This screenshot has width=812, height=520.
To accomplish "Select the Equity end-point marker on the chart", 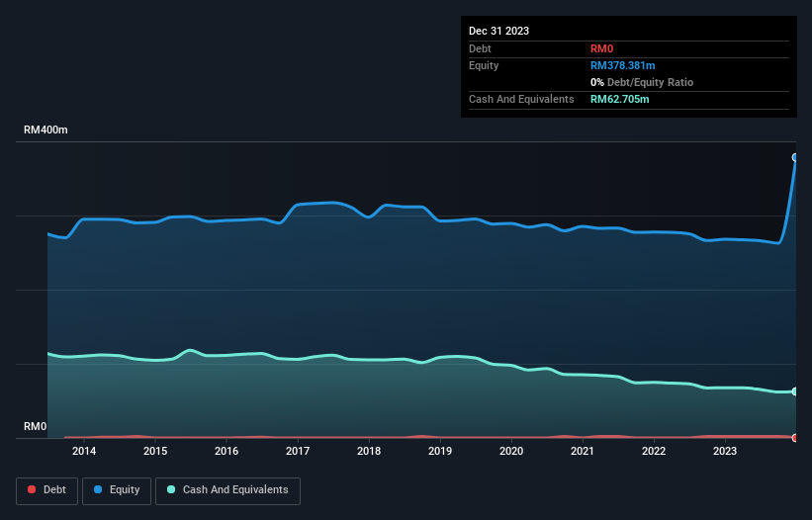I will pyautogui.click(x=795, y=157).
